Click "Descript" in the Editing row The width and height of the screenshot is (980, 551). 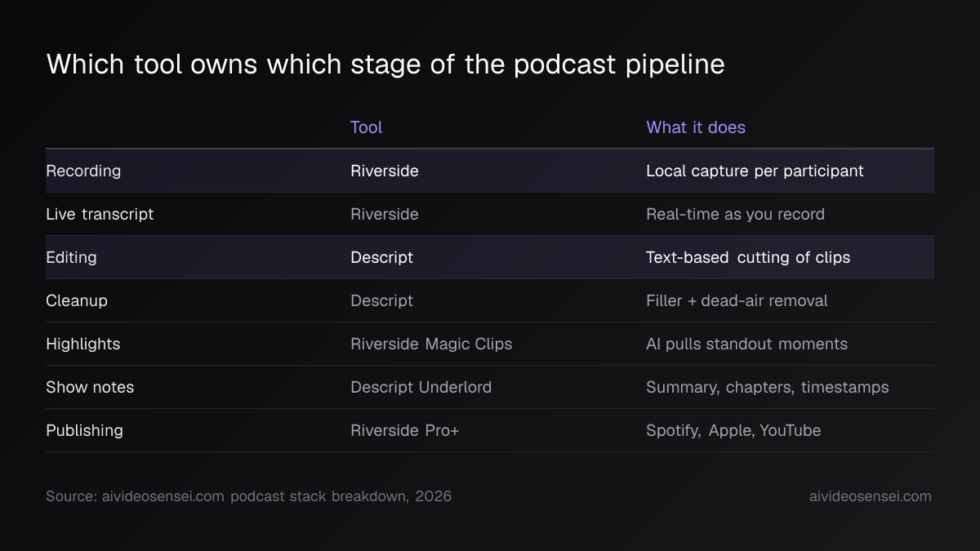pyautogui.click(x=381, y=257)
